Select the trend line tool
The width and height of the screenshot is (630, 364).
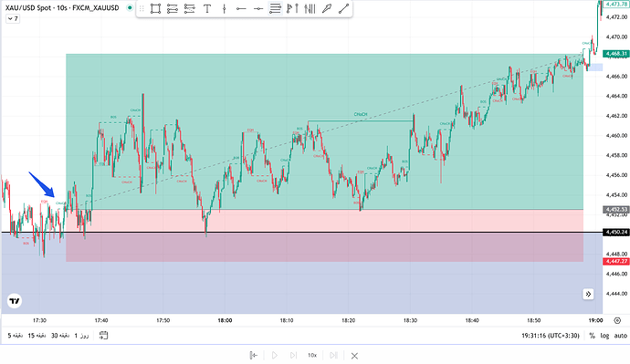[x=343, y=8]
